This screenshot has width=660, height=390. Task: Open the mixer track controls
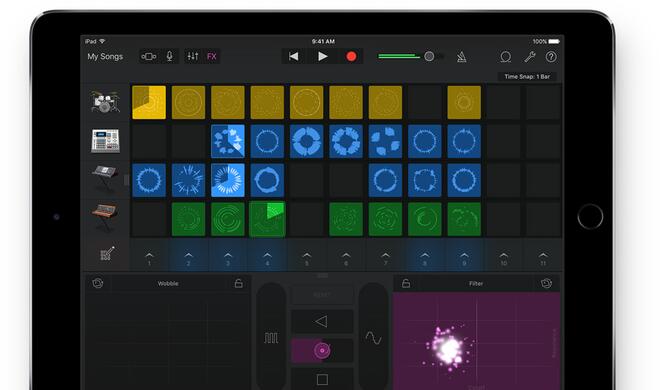tap(193, 56)
